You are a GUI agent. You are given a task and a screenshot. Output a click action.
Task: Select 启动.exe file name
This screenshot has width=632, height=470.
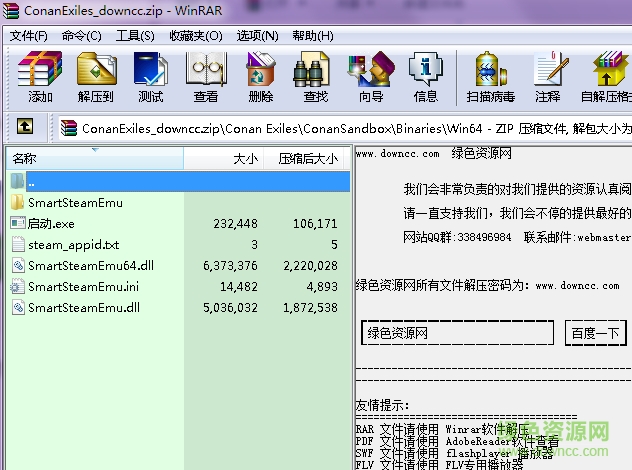[x=51, y=224]
